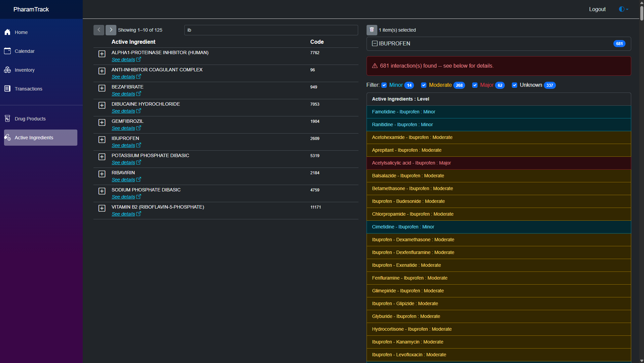Uncheck the Minor filter checkbox
The height and width of the screenshot is (363, 644).
pyautogui.click(x=384, y=85)
